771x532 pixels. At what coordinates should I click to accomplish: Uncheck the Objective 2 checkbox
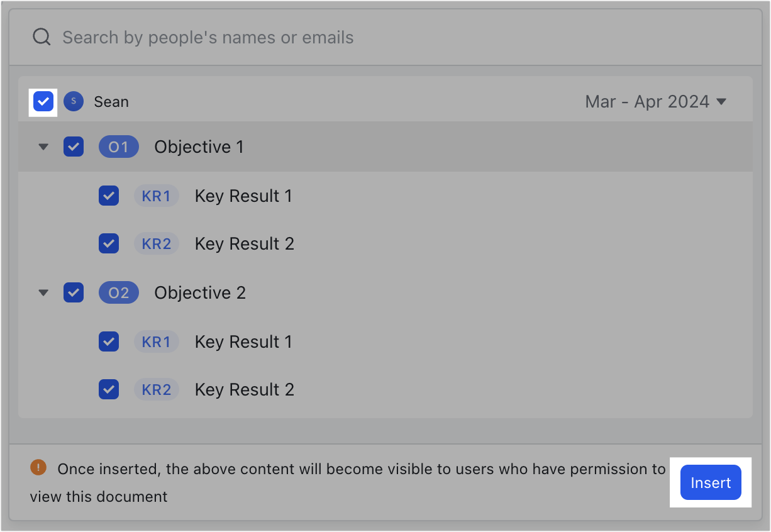(x=74, y=292)
